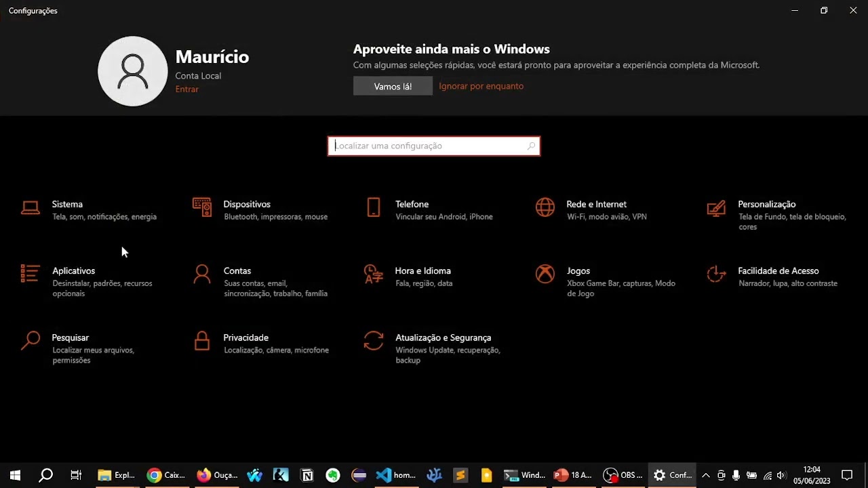Switch to Chrome window on taskbar
This screenshot has width=868, height=488.
click(x=166, y=475)
